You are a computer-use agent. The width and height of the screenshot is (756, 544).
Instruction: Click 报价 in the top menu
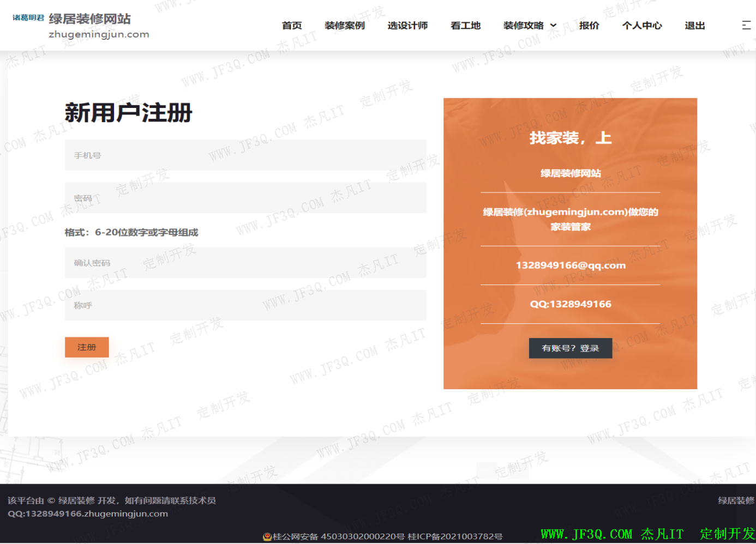589,26
